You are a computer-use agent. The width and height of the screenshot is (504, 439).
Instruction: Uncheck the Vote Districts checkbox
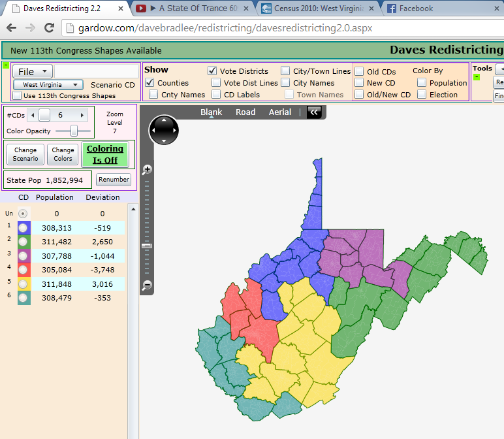click(213, 71)
